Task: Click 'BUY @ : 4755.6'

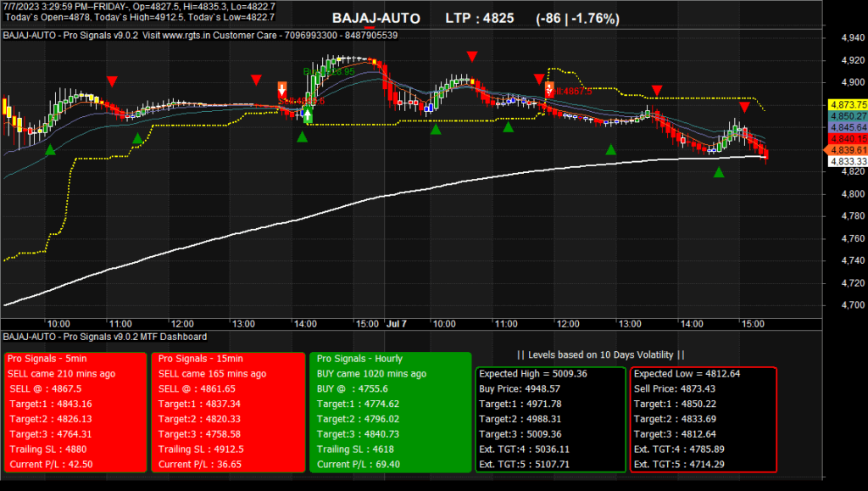Action: coord(352,388)
